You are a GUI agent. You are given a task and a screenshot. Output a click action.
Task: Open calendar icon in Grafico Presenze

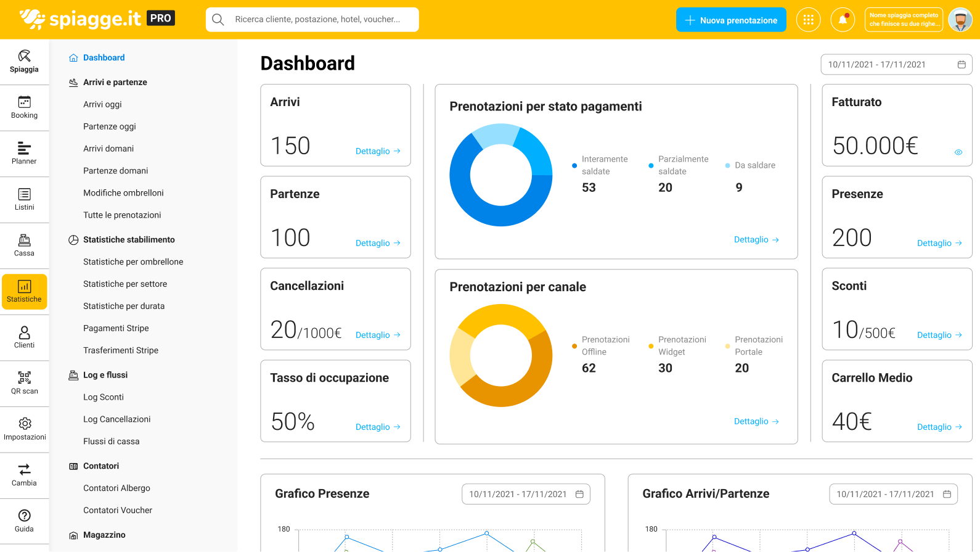click(579, 495)
